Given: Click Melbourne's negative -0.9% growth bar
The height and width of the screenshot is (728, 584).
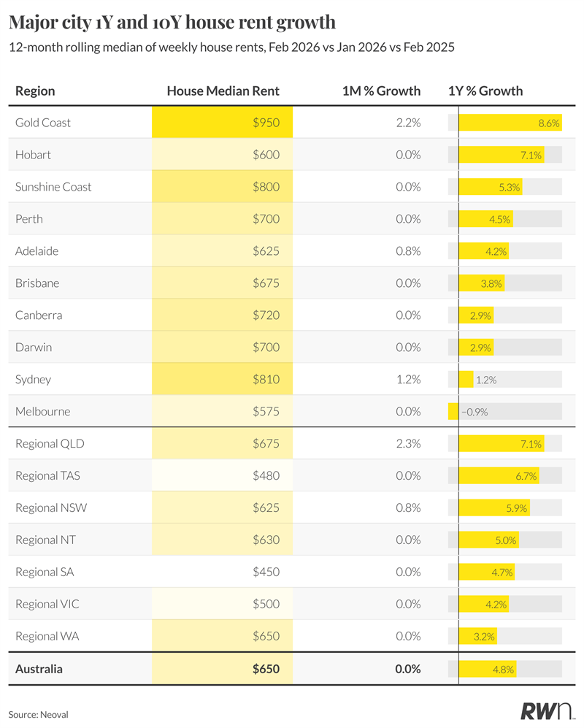Looking at the screenshot, I should [x=453, y=411].
